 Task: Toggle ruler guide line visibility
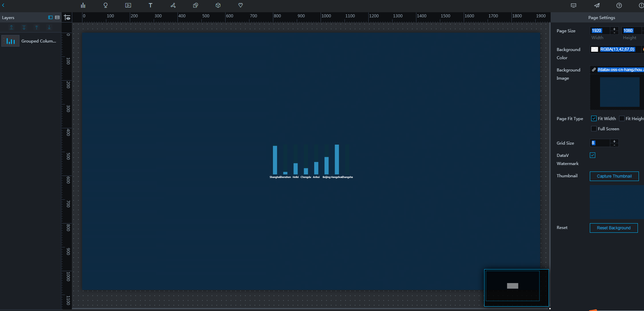pos(67,17)
